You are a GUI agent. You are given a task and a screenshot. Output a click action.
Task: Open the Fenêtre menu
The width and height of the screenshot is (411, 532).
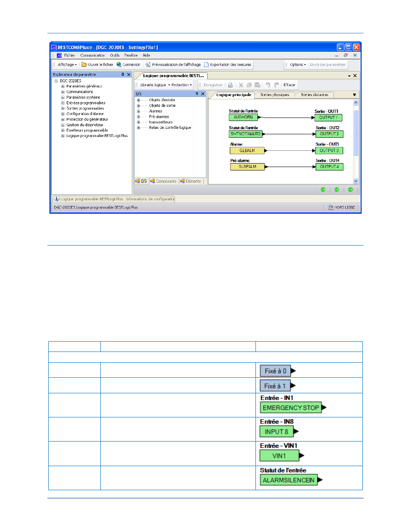coord(131,56)
